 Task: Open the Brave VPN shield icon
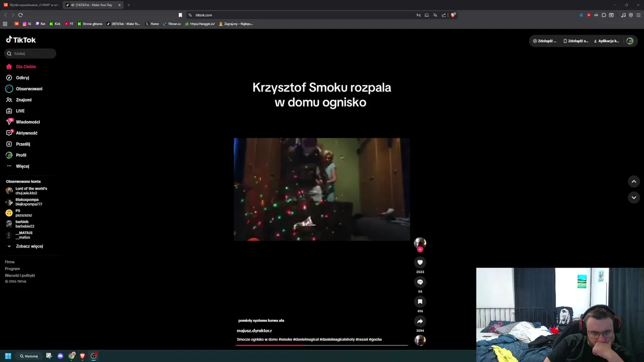(631, 15)
